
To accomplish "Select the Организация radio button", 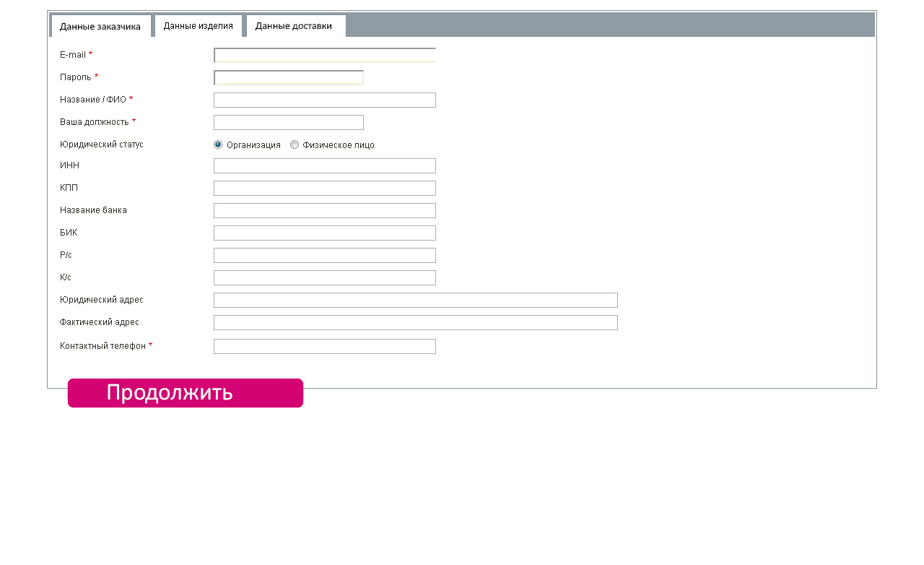I will (218, 145).
